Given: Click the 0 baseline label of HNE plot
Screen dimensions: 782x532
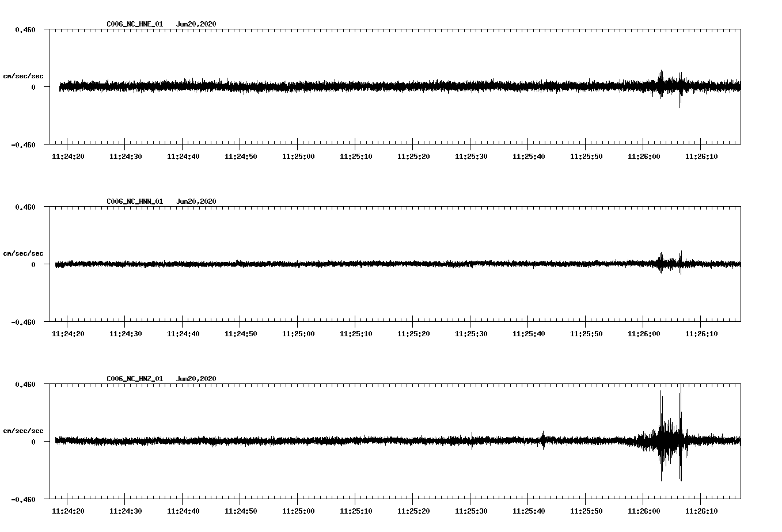Looking at the screenshot, I should [x=33, y=87].
